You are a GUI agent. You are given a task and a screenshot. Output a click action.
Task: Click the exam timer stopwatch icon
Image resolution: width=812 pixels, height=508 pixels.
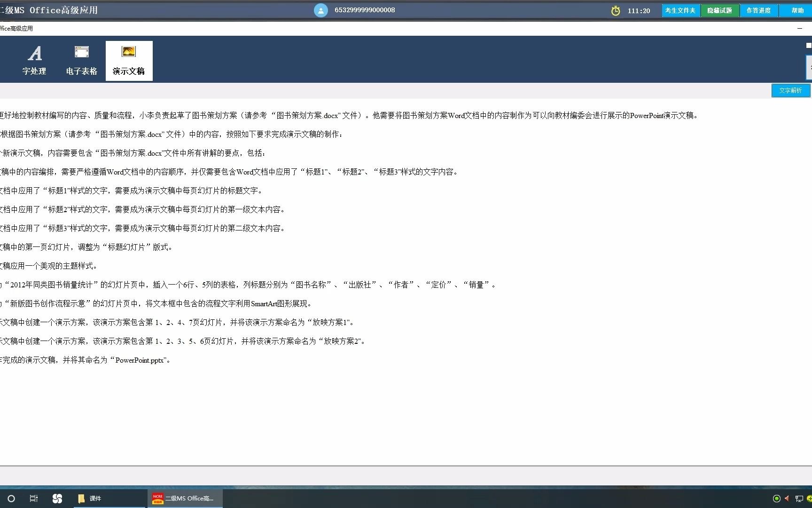click(x=616, y=10)
